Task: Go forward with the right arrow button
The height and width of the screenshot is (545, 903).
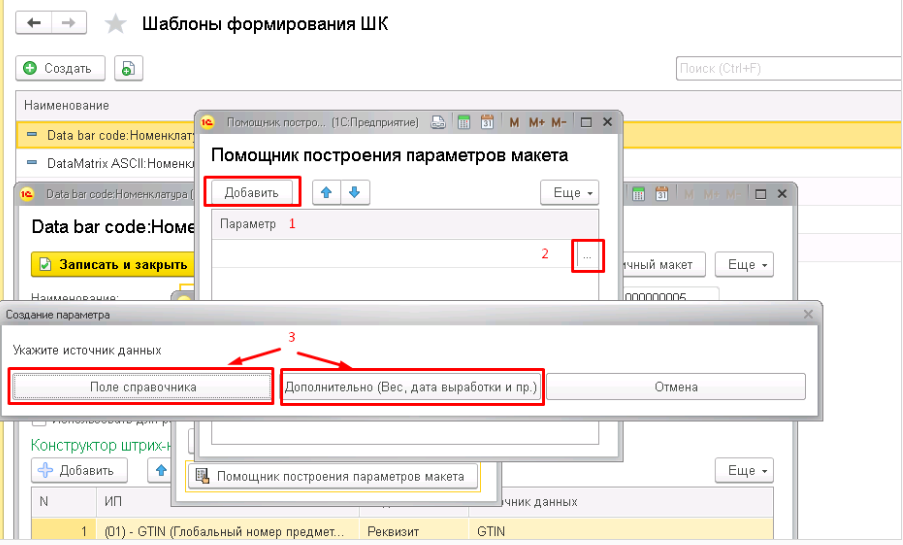Action: click(69, 23)
